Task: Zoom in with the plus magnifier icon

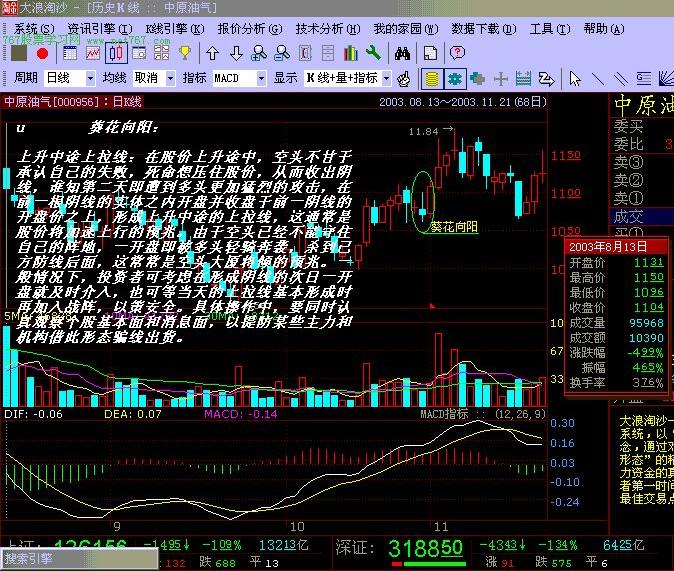Action: pyautogui.click(x=259, y=53)
